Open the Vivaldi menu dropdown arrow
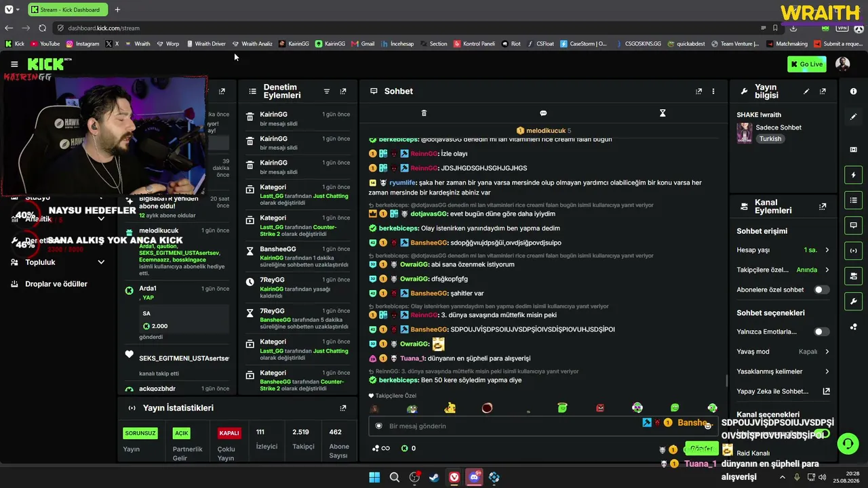This screenshot has width=868, height=488. click(19, 9)
